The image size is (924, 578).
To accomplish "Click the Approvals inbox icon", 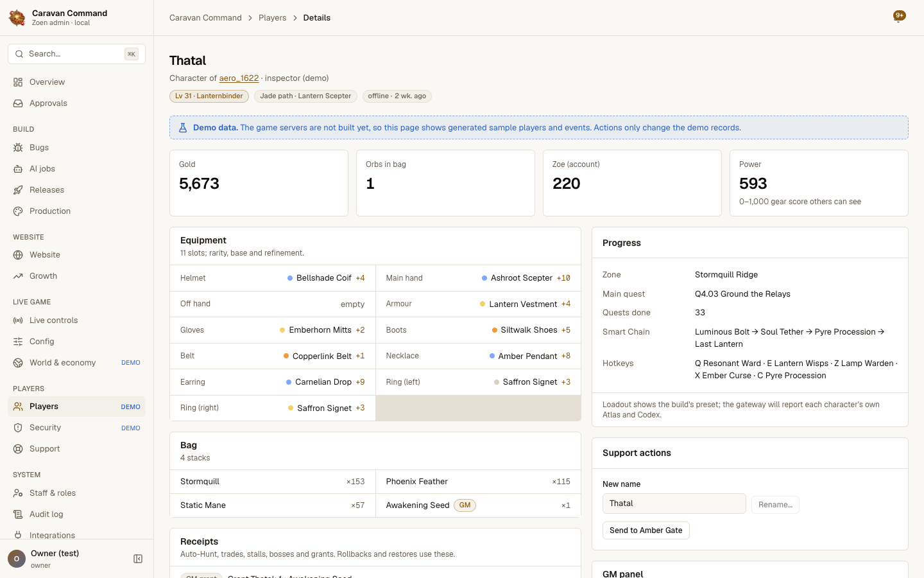I will tap(18, 103).
